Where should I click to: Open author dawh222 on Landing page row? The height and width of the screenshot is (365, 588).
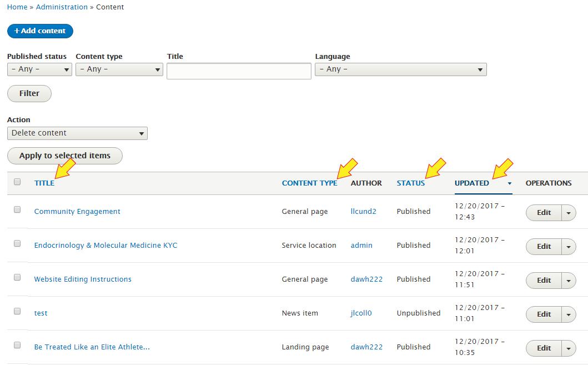click(x=366, y=347)
